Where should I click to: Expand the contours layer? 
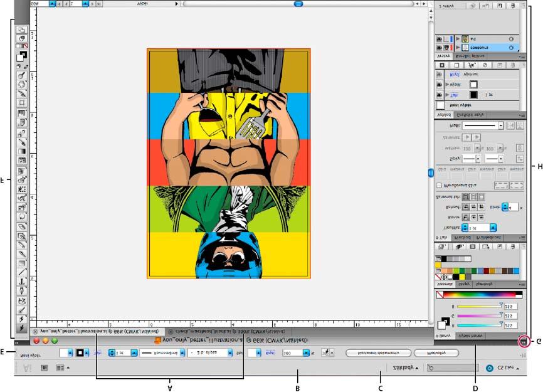[458, 48]
